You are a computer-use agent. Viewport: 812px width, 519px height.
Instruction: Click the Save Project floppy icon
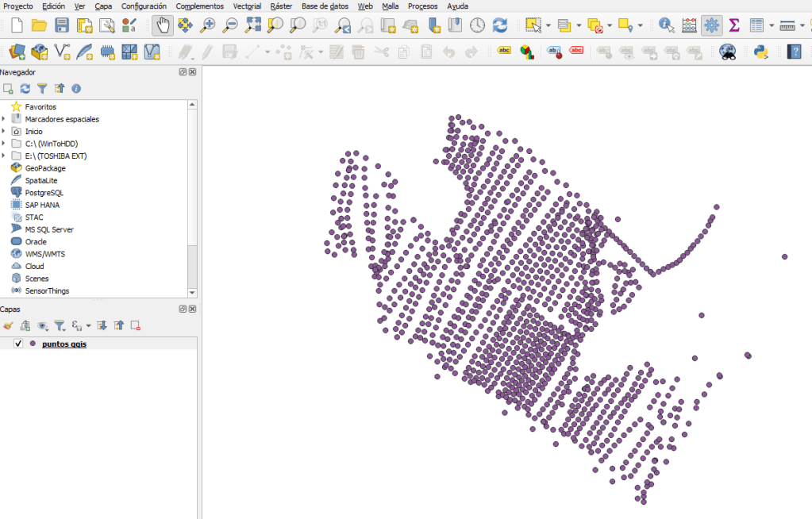click(x=62, y=25)
